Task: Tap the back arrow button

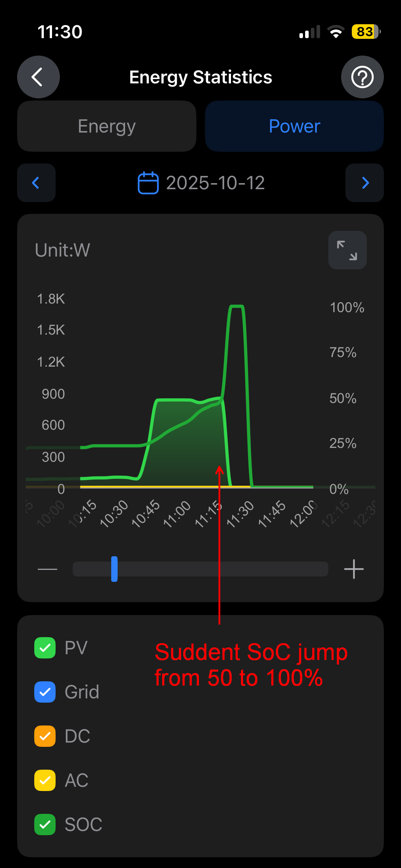Action: point(38,77)
